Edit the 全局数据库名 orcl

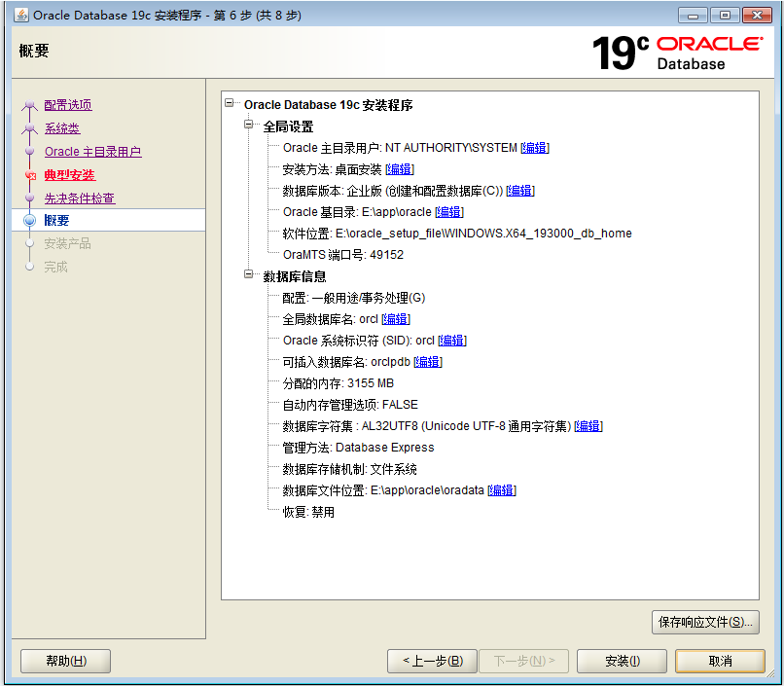click(x=396, y=319)
